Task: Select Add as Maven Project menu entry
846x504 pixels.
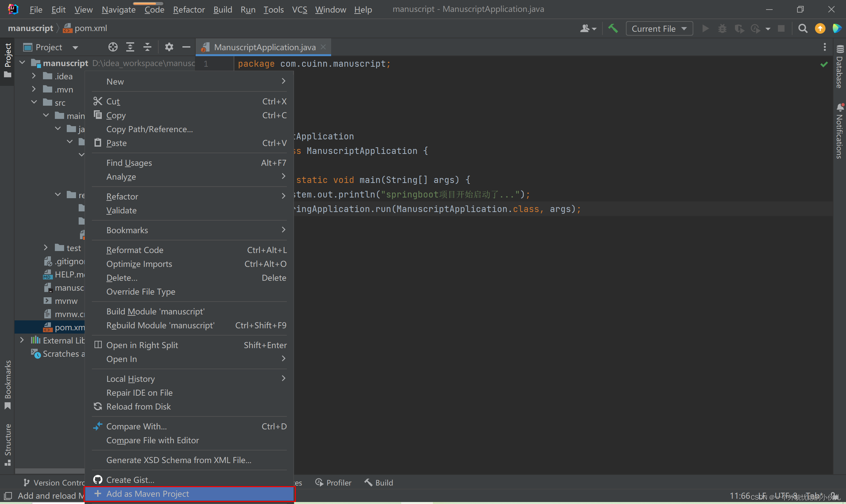Action: [x=147, y=493]
